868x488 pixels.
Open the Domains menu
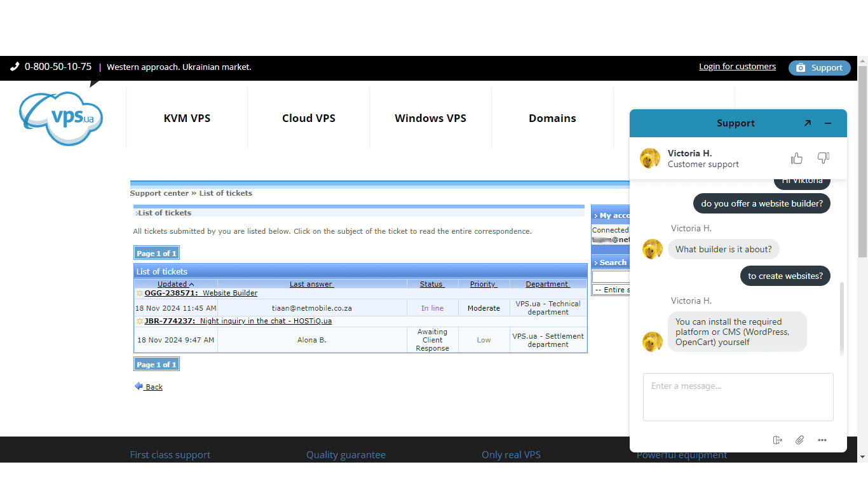(552, 118)
